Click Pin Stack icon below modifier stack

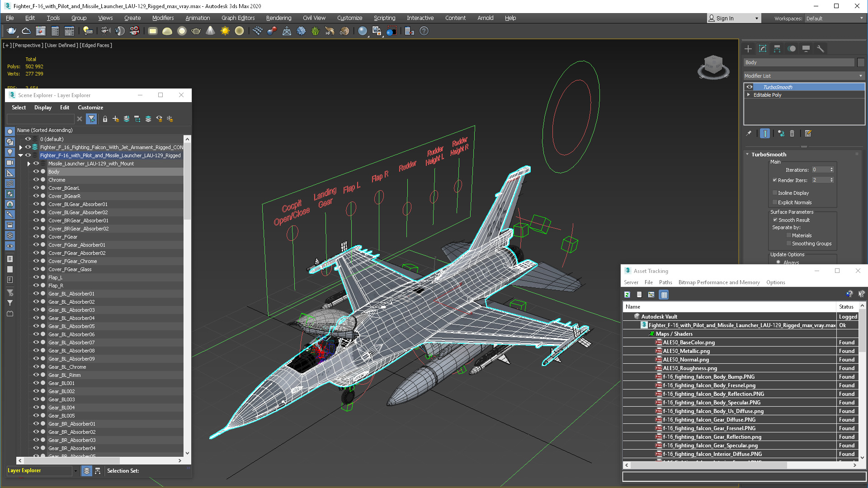[x=749, y=133]
